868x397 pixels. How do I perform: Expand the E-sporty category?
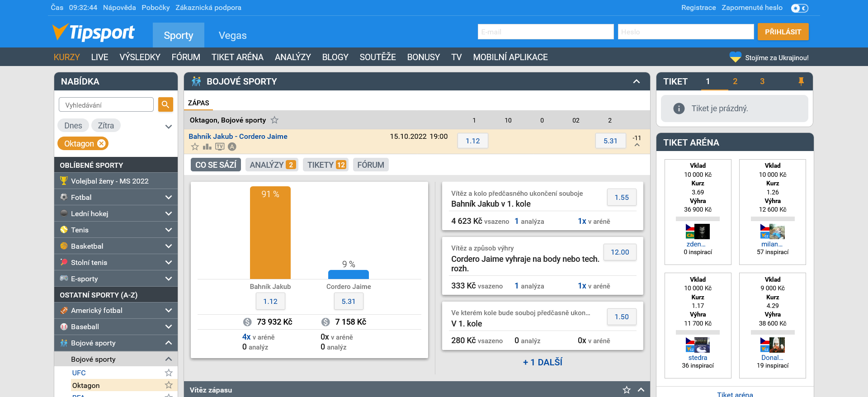[x=169, y=279]
